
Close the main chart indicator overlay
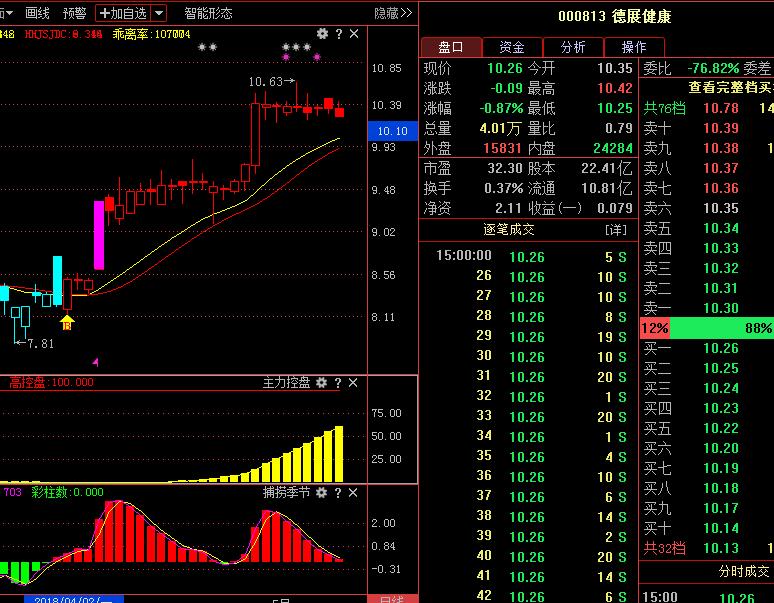click(x=354, y=34)
